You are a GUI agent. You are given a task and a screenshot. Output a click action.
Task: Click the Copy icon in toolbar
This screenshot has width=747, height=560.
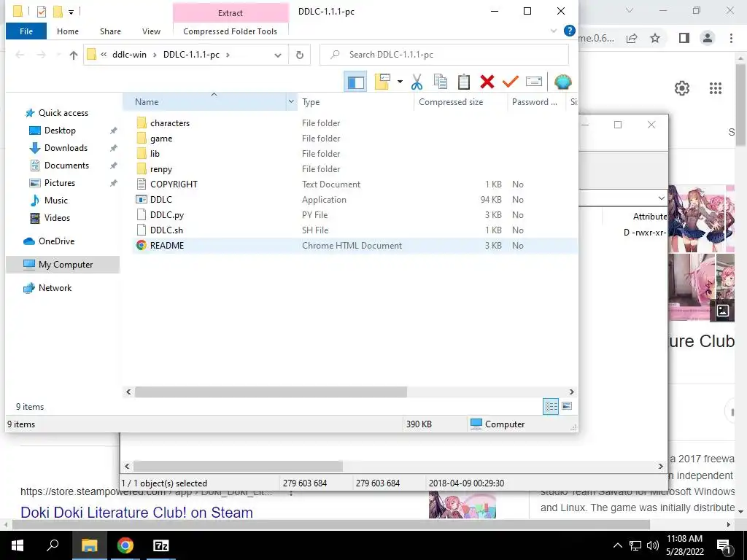pos(440,82)
